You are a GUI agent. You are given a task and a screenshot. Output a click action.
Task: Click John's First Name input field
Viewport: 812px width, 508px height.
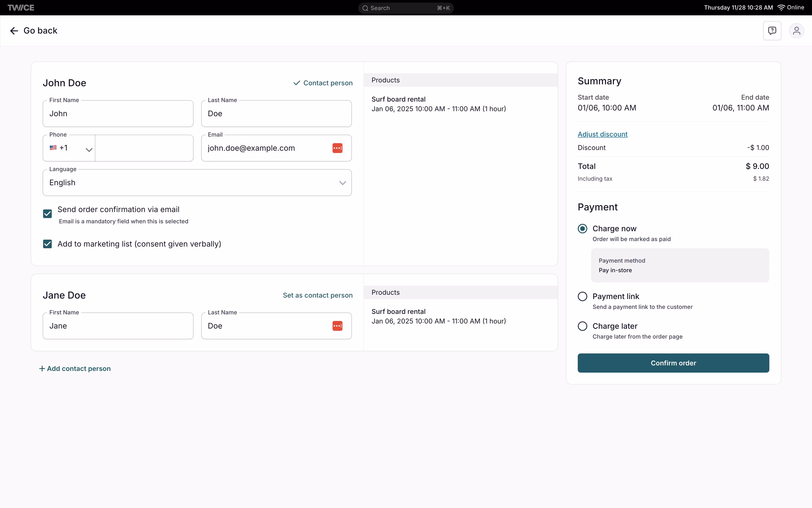coord(118,114)
